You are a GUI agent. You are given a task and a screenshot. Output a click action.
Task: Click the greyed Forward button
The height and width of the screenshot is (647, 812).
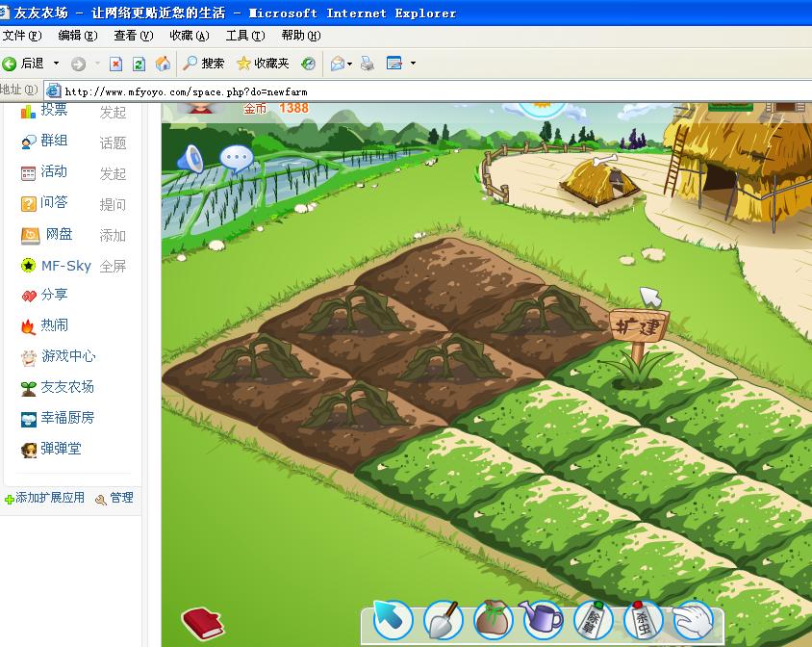coord(78,64)
